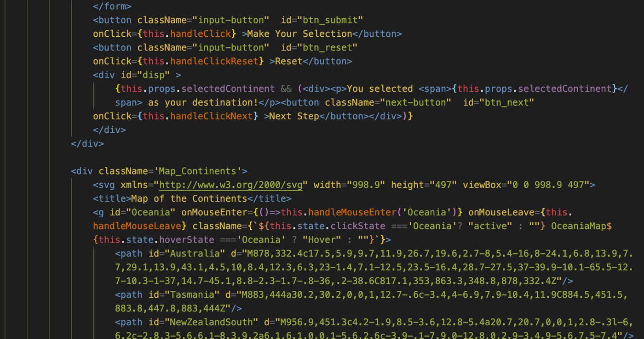Click the closing </form> tag
This screenshot has height=339, width=644.
(112, 6)
